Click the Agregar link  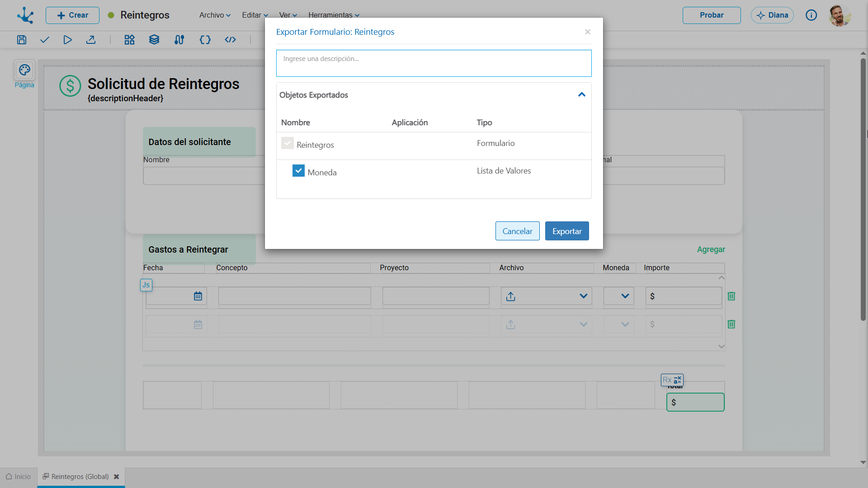pyautogui.click(x=711, y=249)
